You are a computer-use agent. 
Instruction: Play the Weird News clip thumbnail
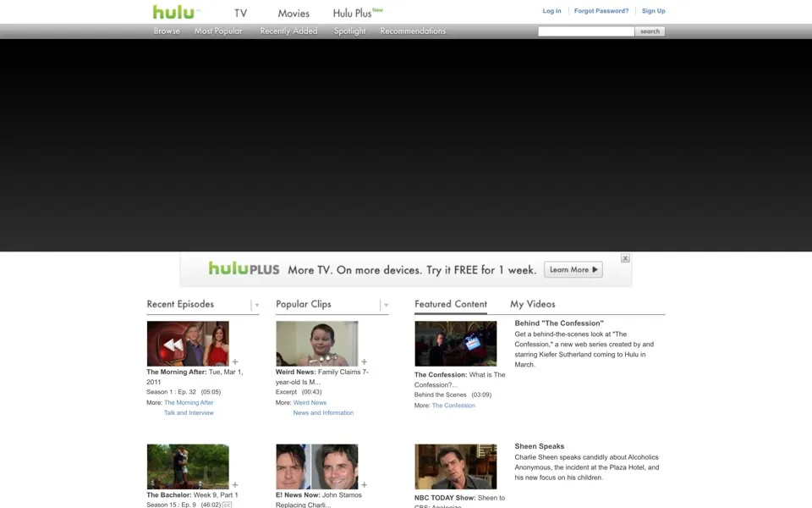click(316, 344)
